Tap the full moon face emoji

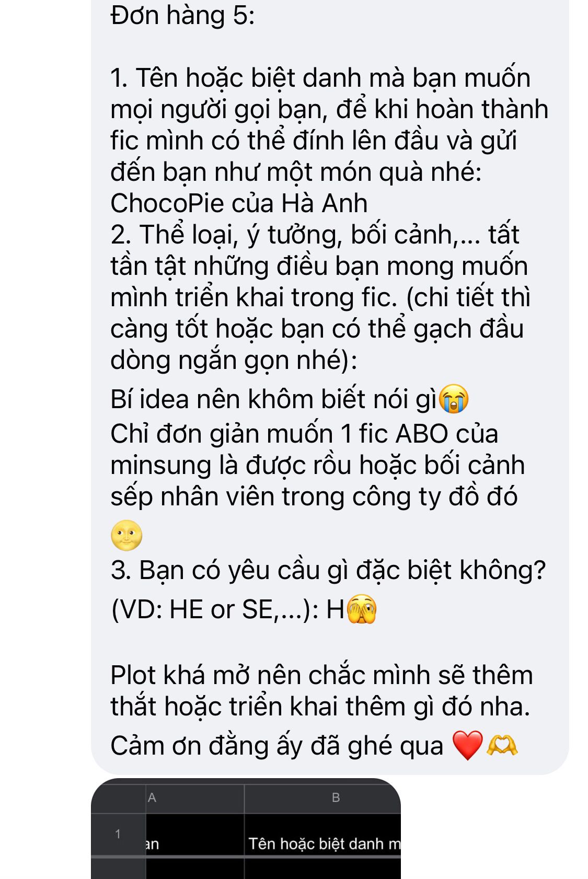(x=126, y=535)
